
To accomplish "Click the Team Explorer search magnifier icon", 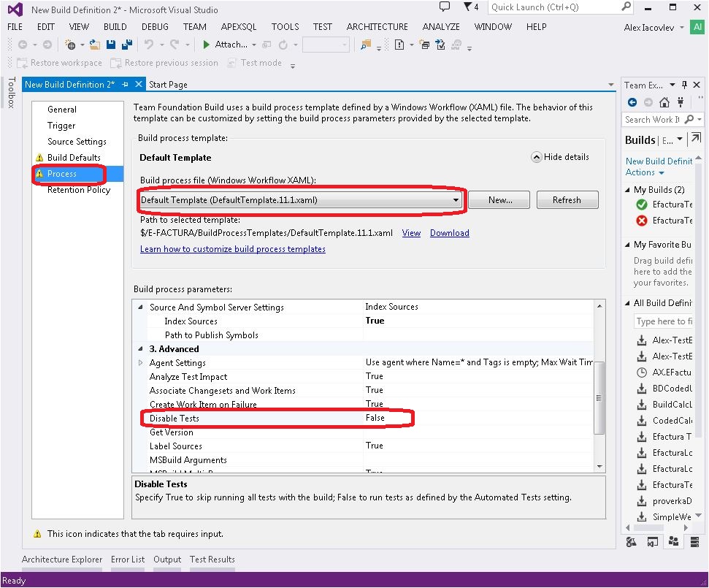I will pyautogui.click(x=689, y=119).
